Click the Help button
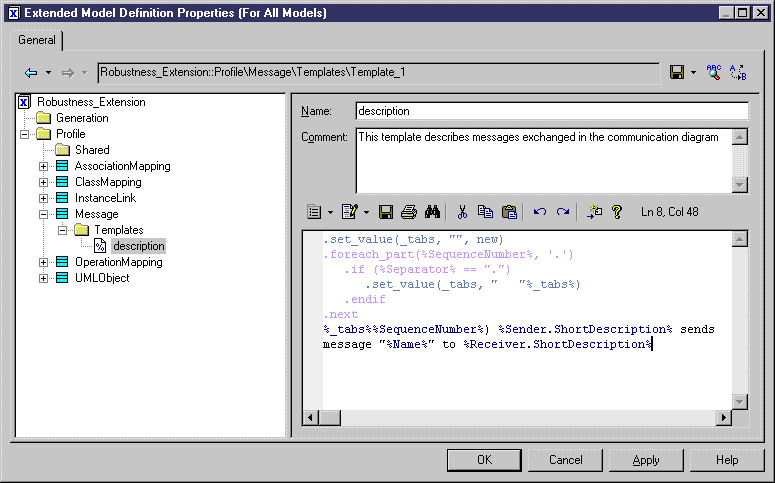 727,460
